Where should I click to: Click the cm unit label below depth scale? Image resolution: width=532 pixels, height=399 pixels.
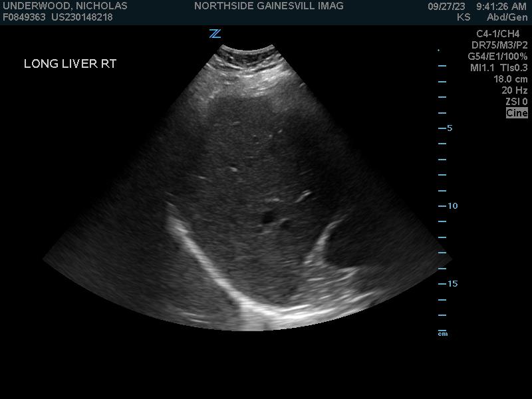(443, 334)
